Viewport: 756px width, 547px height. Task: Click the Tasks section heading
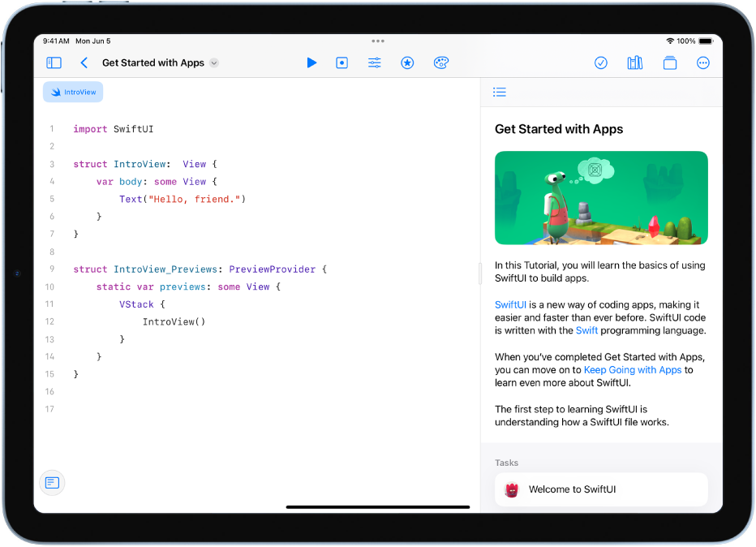coord(506,463)
